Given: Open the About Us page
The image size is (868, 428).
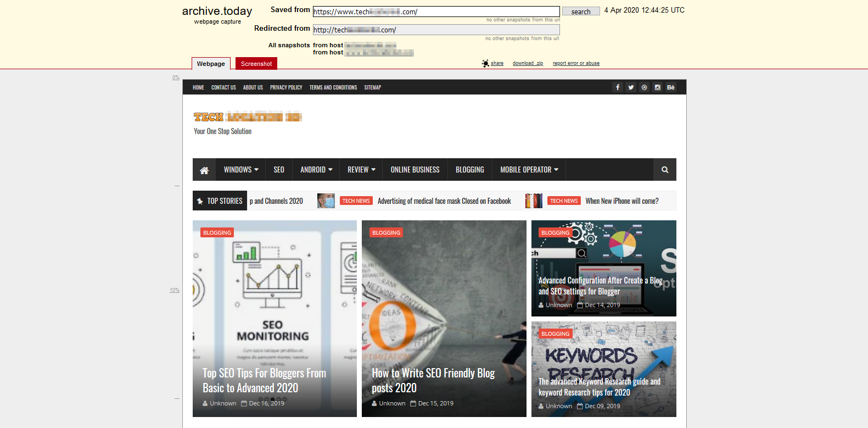Looking at the screenshot, I should (x=253, y=87).
